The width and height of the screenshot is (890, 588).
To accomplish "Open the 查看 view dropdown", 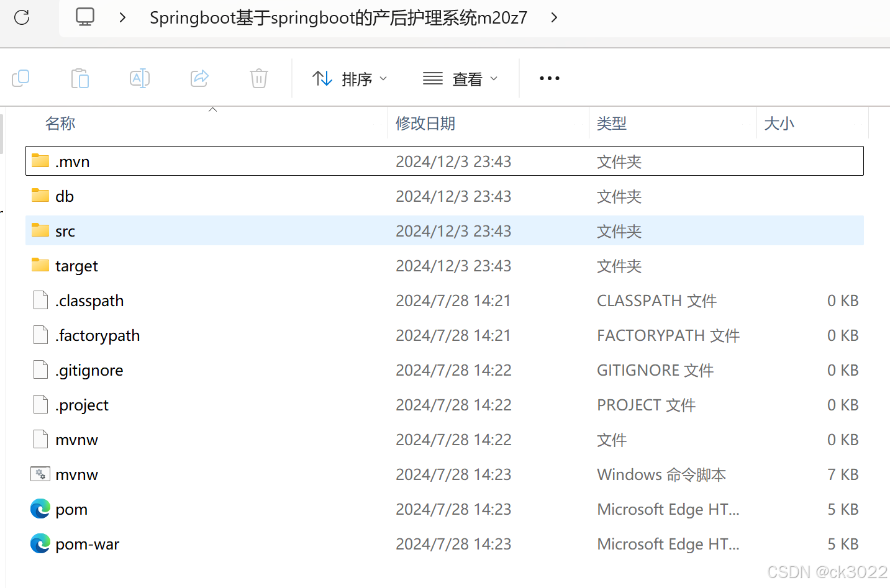I will [x=460, y=79].
